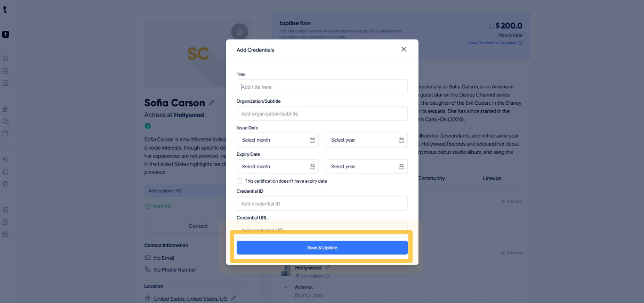Switch to the Lineups tab
Screen dimensions: 644x303
(x=492, y=178)
